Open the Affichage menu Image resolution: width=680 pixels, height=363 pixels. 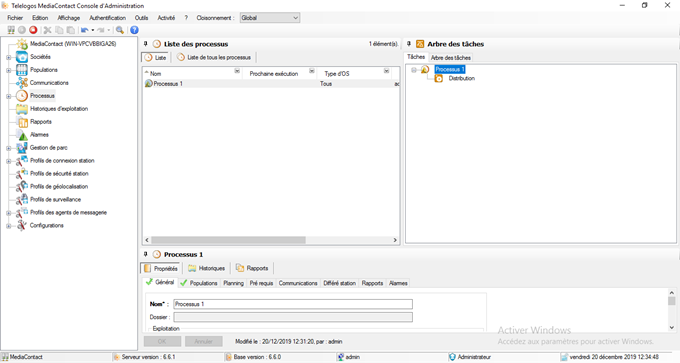[x=69, y=18]
